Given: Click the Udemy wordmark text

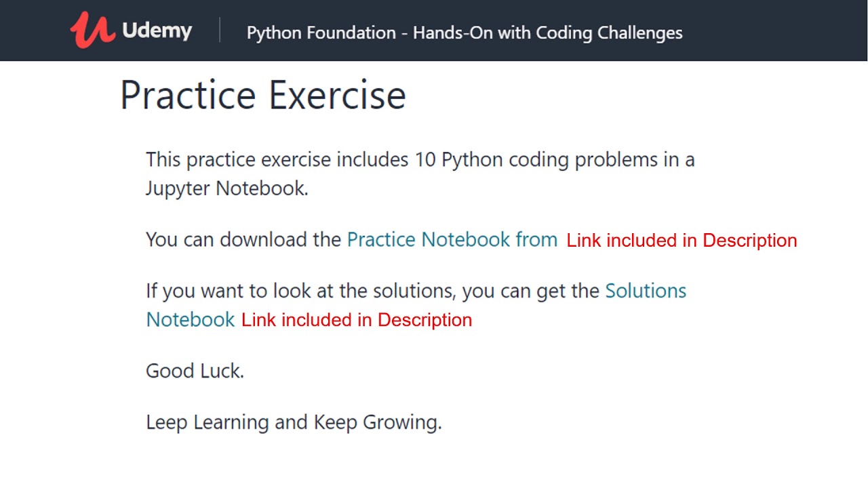Looking at the screenshot, I should [x=157, y=30].
